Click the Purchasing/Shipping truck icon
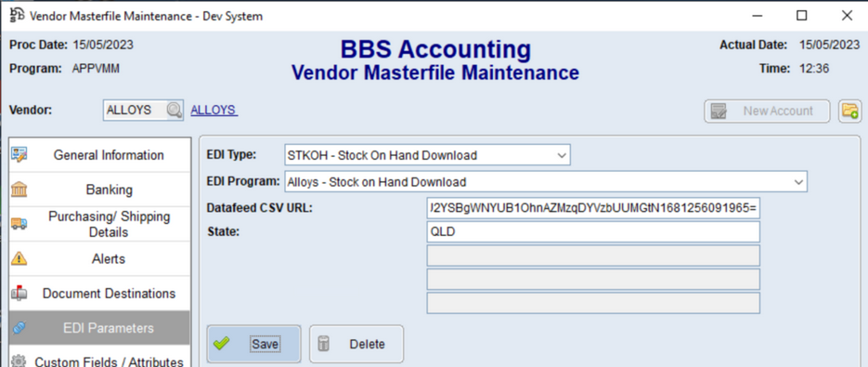 click(x=19, y=223)
